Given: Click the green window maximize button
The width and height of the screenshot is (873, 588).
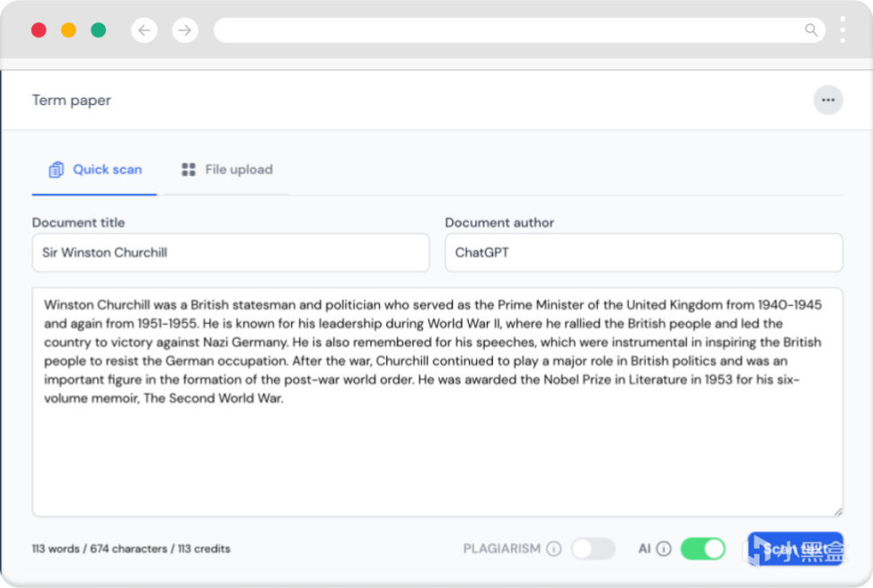Looking at the screenshot, I should (99, 31).
